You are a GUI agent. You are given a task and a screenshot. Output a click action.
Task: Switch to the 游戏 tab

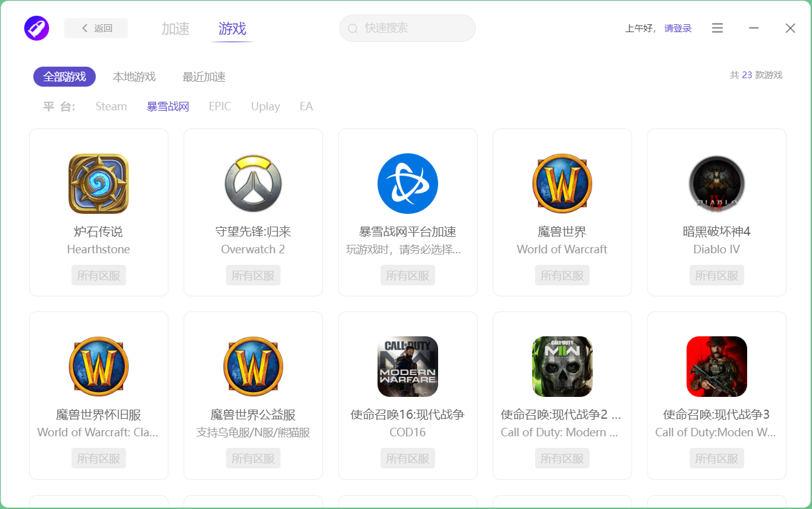pos(232,28)
